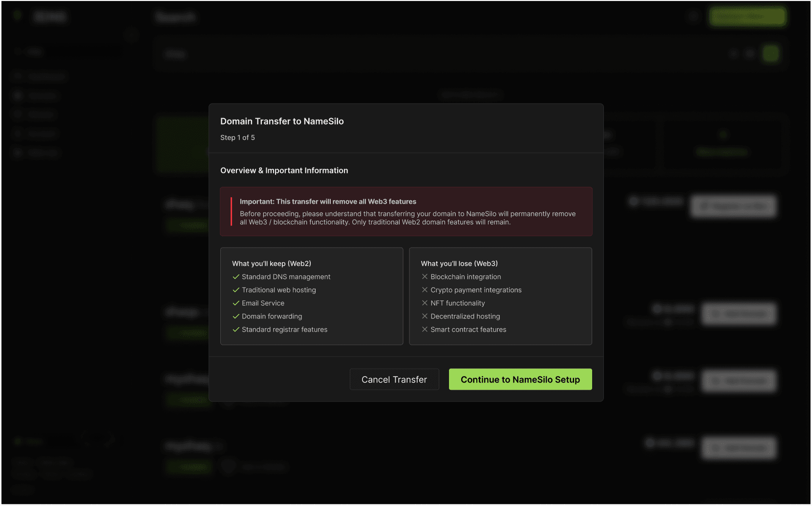Select the Overview & Important Information heading
Image resolution: width=812 pixels, height=506 pixels.
pos(284,170)
